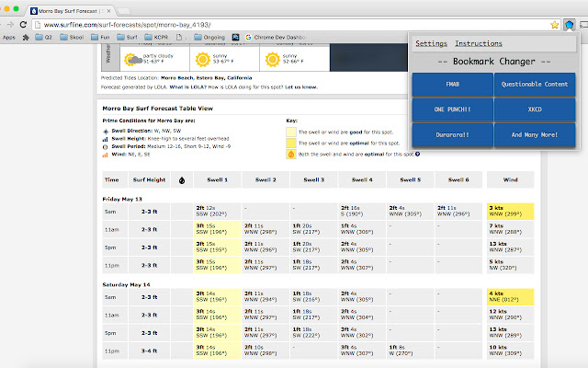588x368 pixels.
Task: Click the water drop column header icon
Action: pos(182,180)
